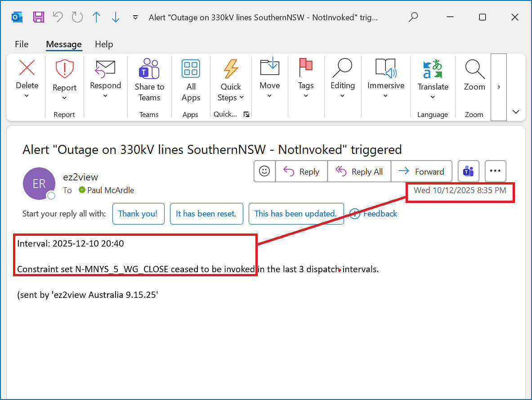Go to previous item with up arrow
The image size is (532, 400).
96,17
